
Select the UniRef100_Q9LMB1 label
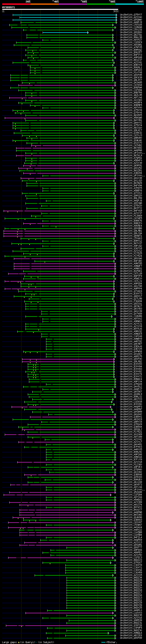131,231
